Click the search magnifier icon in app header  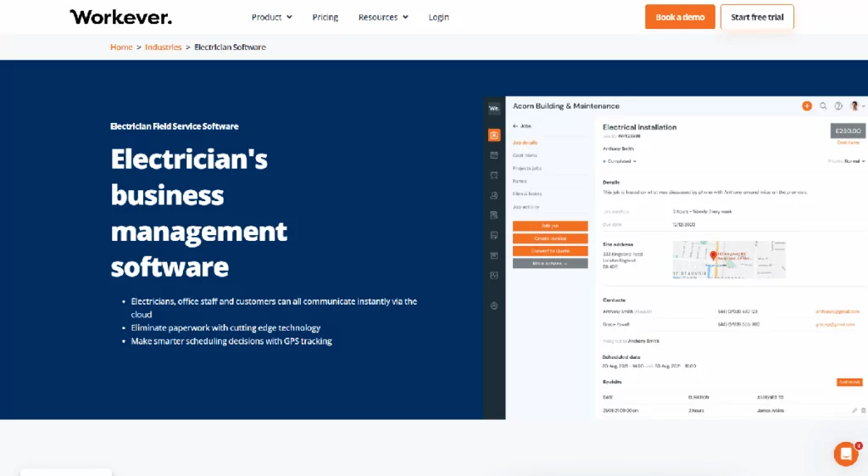[x=823, y=106]
